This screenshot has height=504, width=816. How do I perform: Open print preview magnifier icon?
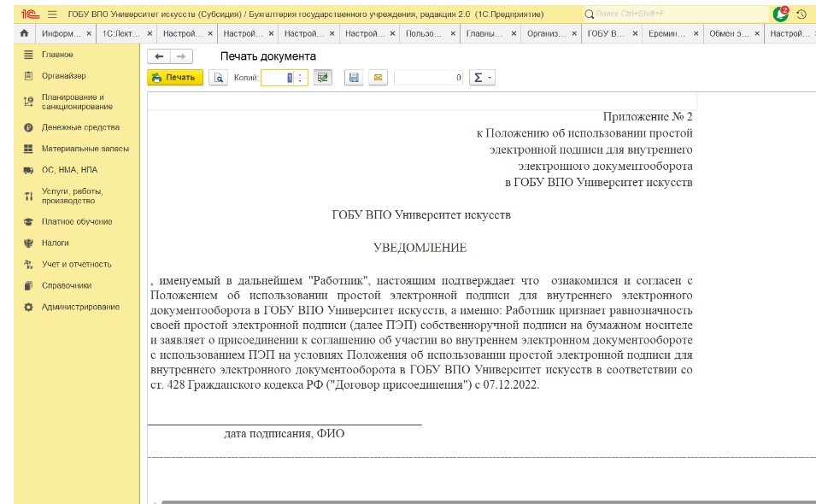[219, 78]
